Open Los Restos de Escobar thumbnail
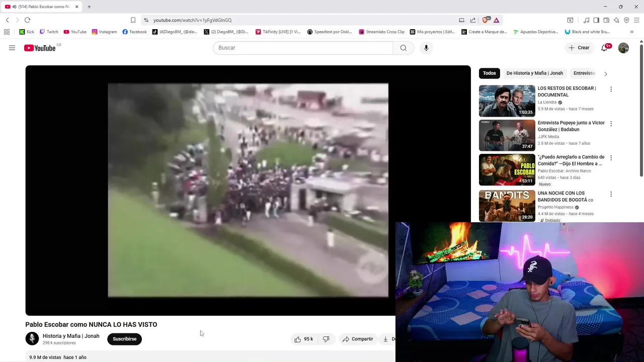 (x=507, y=101)
